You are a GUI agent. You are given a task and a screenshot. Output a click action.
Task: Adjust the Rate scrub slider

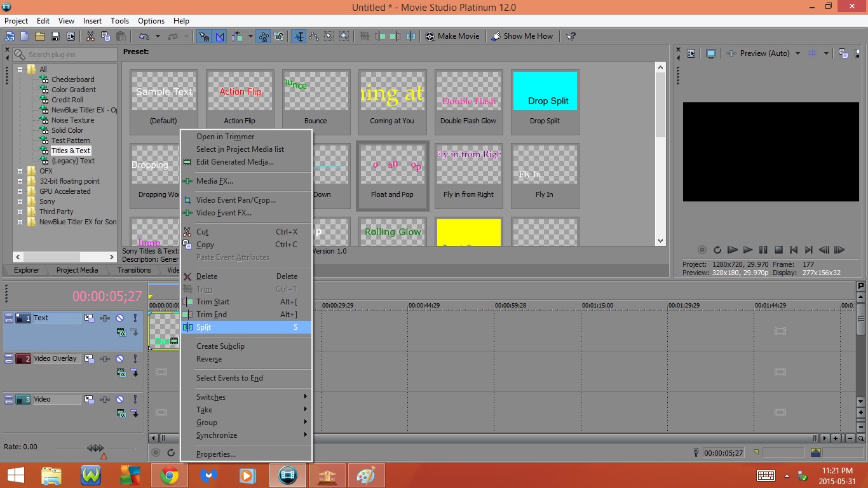[x=95, y=449]
